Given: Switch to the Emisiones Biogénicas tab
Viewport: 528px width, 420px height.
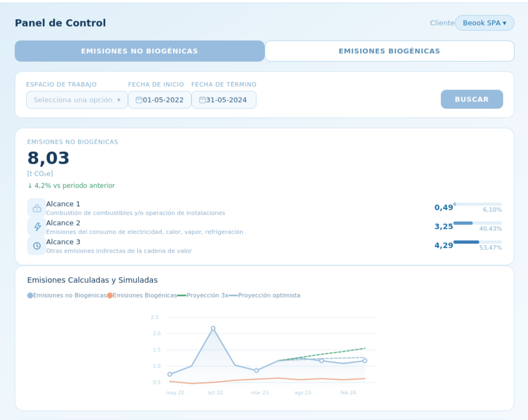Looking at the screenshot, I should click(389, 51).
